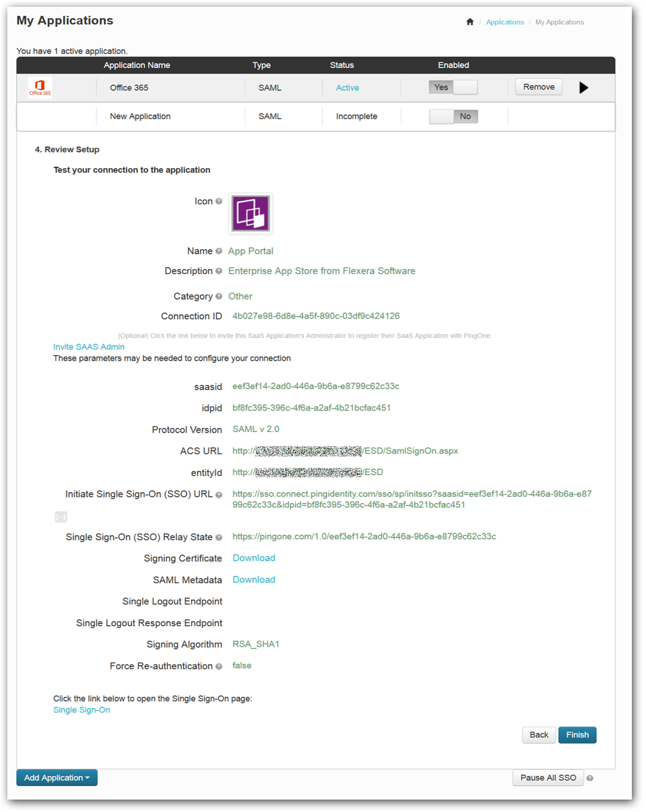646x812 pixels.
Task: Go to Applications breadcrumb link
Action: (x=505, y=22)
